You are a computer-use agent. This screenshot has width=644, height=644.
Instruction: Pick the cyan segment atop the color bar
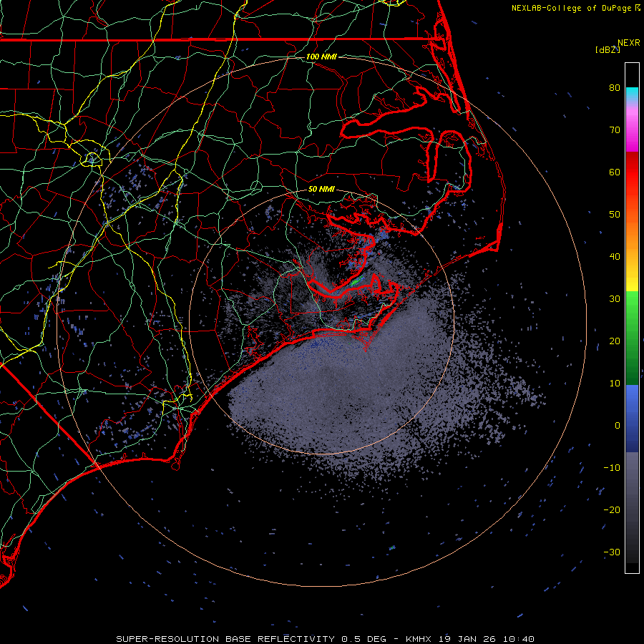(x=632, y=94)
